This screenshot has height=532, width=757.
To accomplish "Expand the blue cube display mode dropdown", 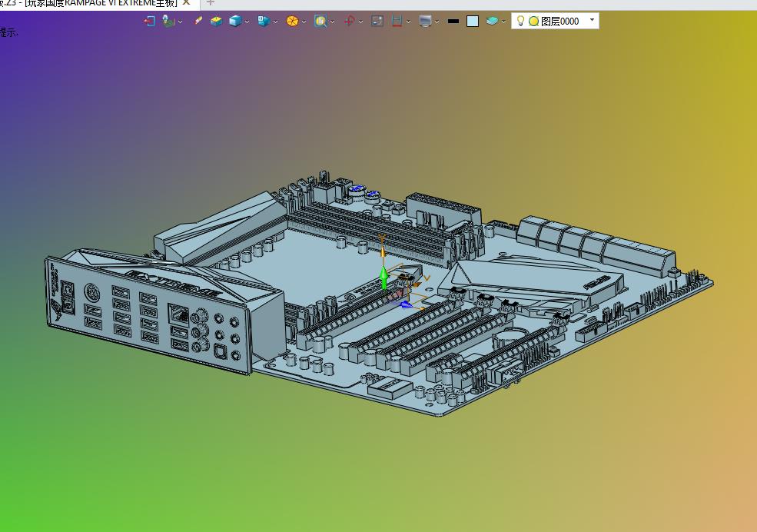I will 247,22.
